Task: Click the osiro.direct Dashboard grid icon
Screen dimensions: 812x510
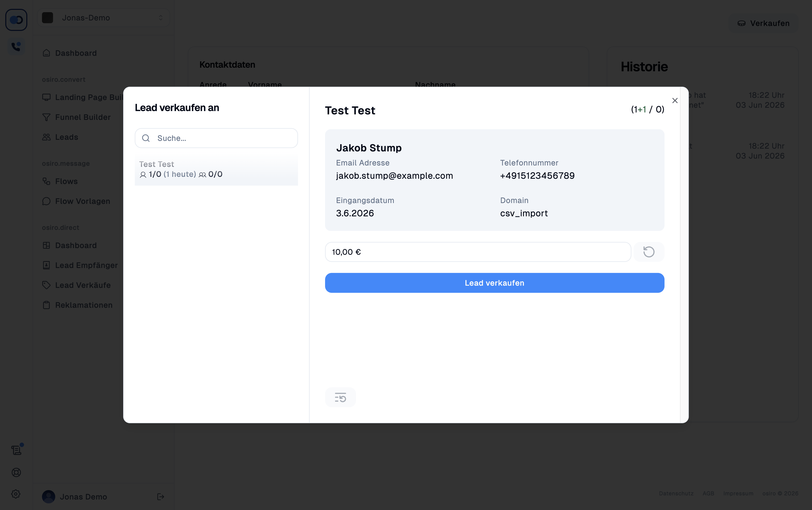Action: 46,245
